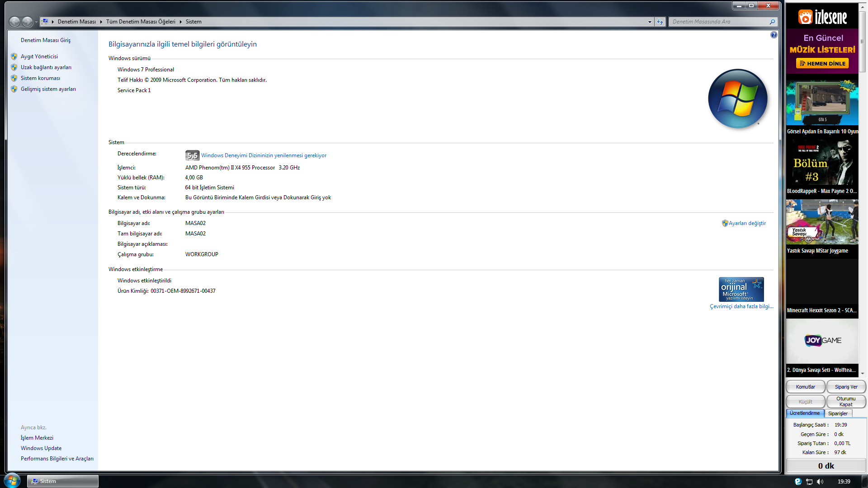
Task: Open Sistem koruması
Action: [40, 78]
